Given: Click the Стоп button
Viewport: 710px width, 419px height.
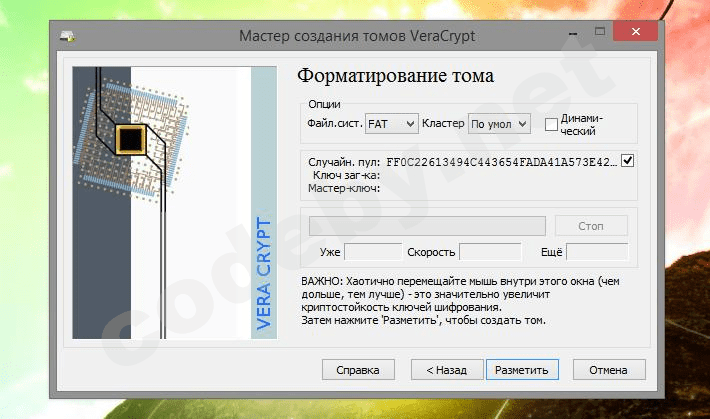Looking at the screenshot, I should 591,226.
